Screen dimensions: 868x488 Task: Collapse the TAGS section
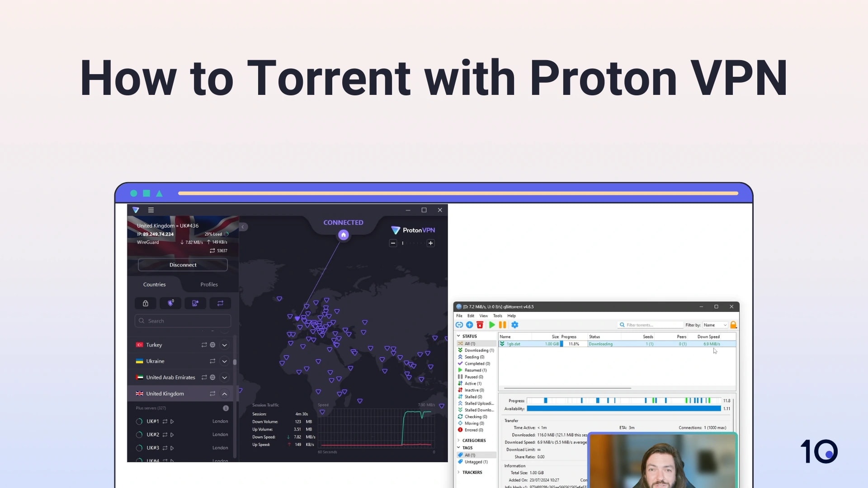click(x=458, y=448)
